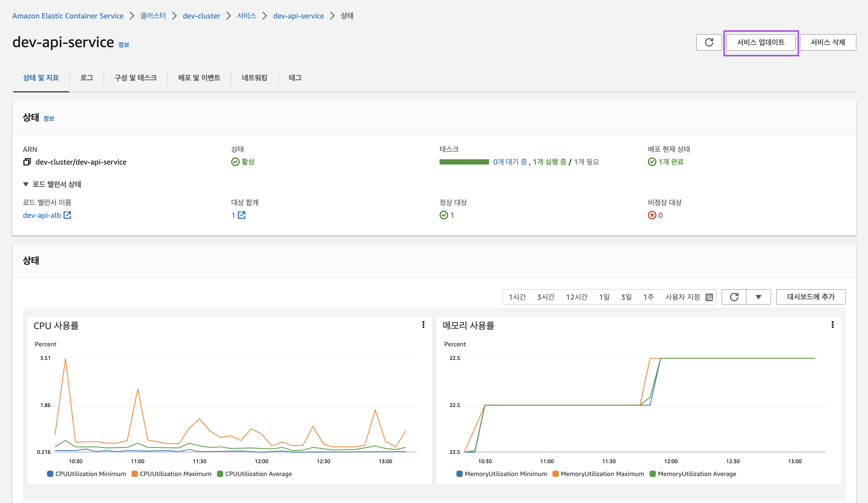Viewport: 868px width, 503px height.
Task: Click the 서비스 삭제 button
Action: [828, 42]
